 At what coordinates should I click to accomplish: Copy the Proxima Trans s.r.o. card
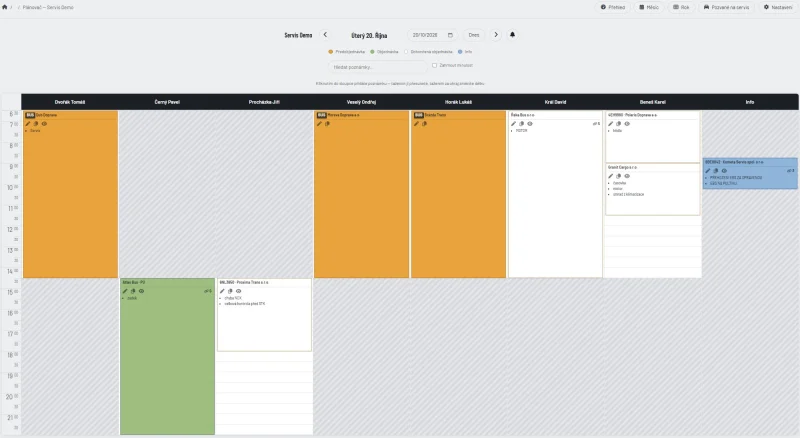pos(230,291)
